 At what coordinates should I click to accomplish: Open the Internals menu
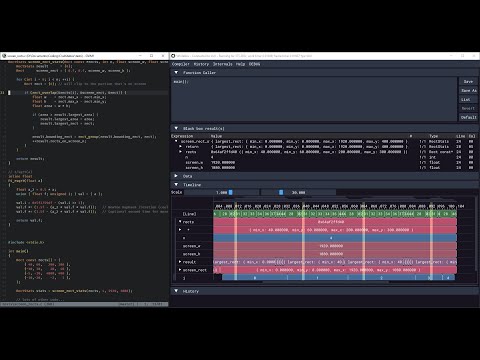(x=223, y=64)
